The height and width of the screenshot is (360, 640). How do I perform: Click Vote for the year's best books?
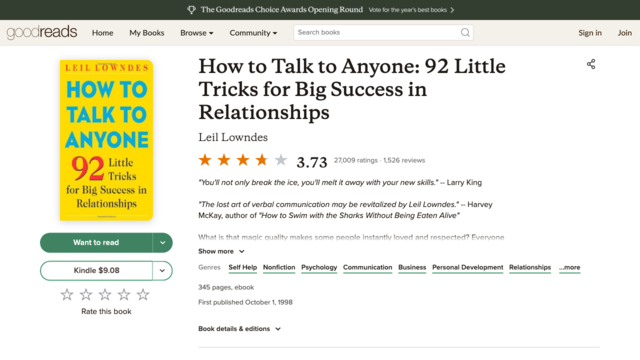point(407,10)
